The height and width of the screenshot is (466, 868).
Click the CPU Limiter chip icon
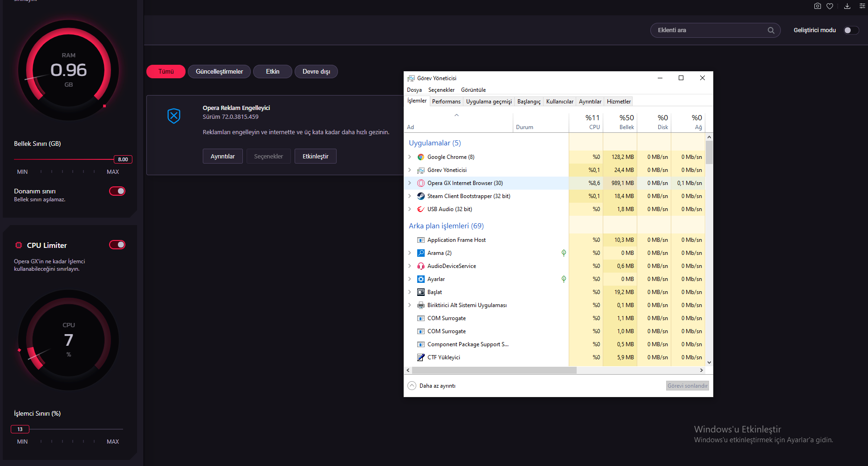pos(19,245)
